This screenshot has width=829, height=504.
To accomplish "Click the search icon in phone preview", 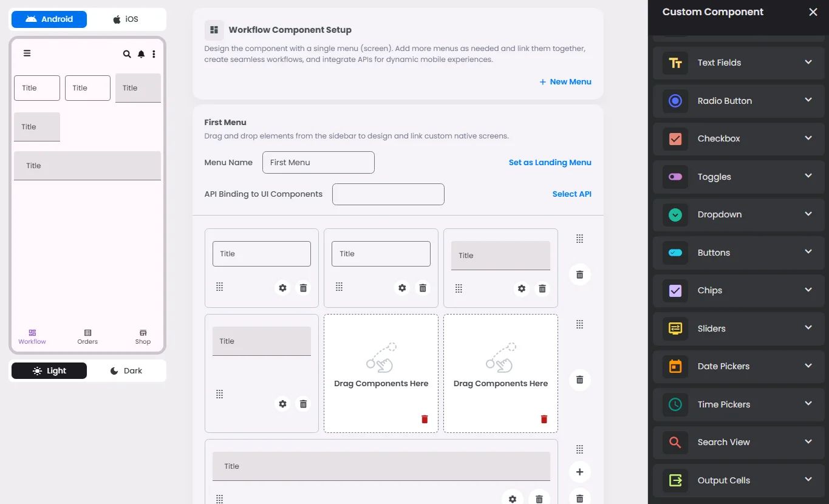I will 127,54.
